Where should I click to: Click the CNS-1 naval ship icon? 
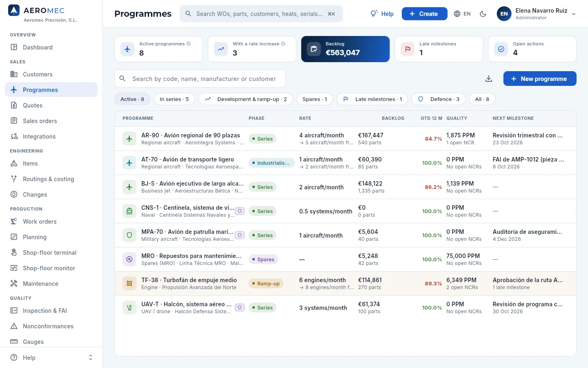point(129,211)
